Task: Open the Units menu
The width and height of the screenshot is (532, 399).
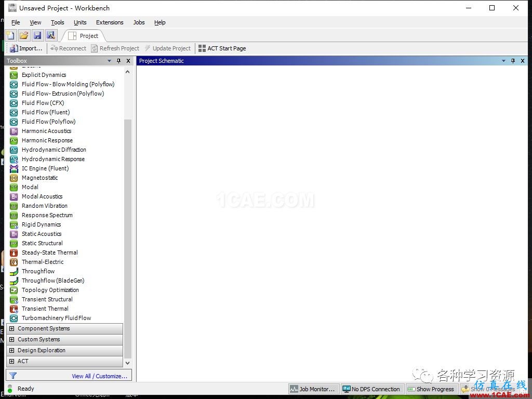Action: pos(80,22)
